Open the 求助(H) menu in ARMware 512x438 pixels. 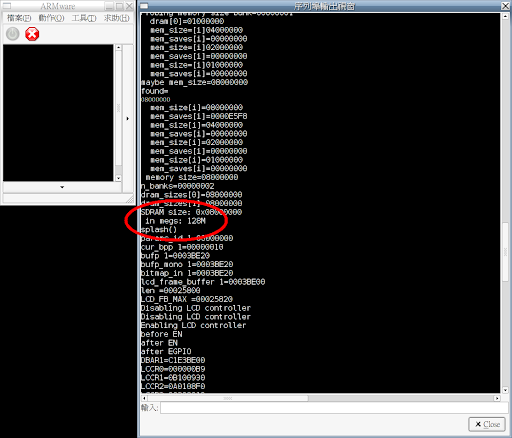coord(117,18)
